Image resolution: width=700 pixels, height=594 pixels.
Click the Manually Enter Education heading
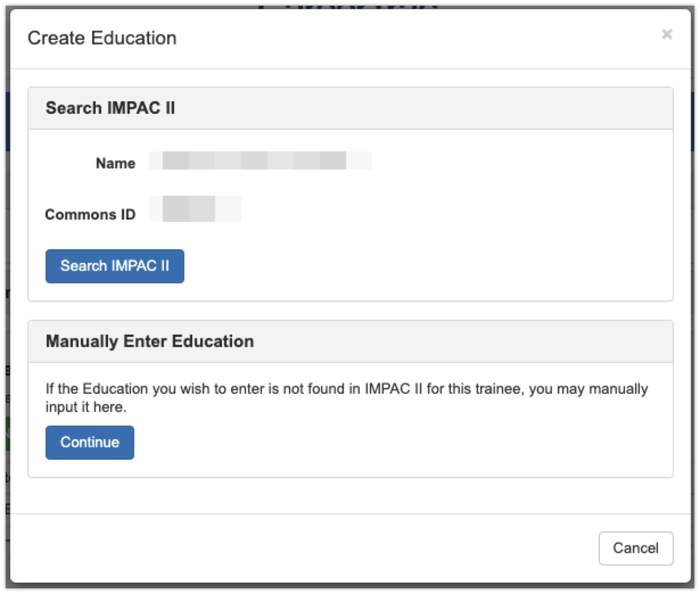click(150, 341)
